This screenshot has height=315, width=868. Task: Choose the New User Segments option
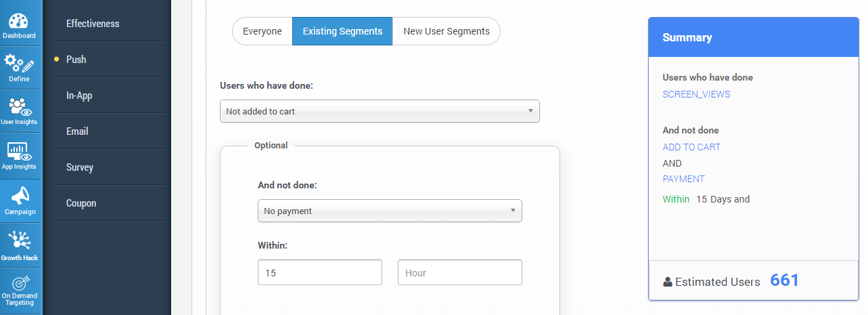[x=447, y=31]
